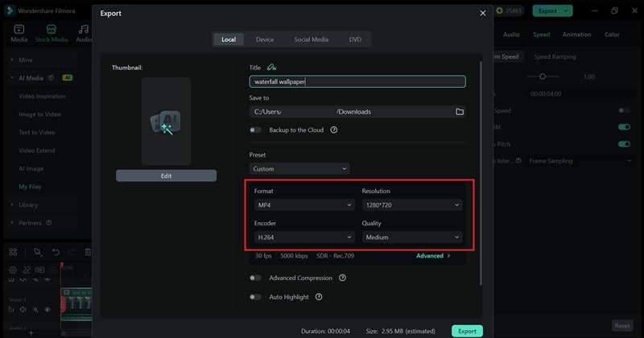Click the effects icon on Video 1 track
644x338 pixels.
point(35,309)
